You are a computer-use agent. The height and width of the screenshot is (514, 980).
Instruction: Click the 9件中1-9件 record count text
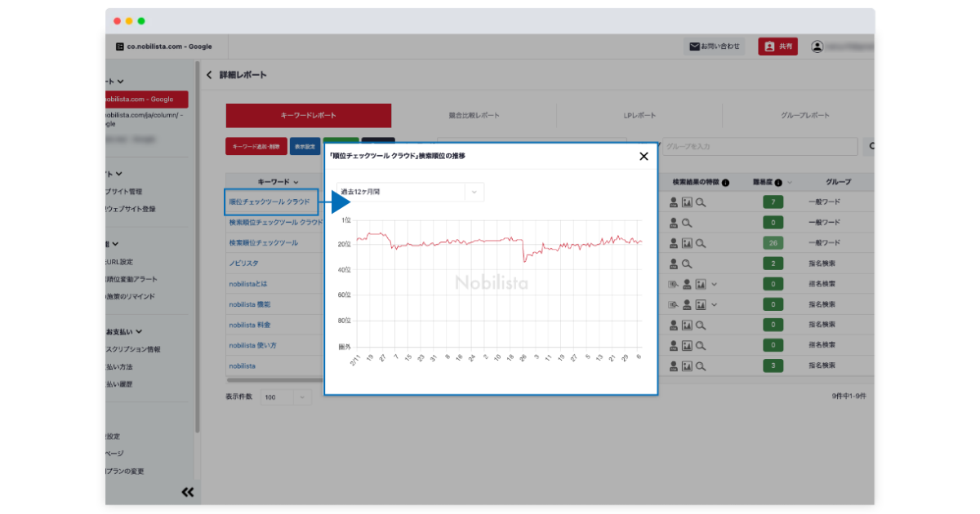click(849, 397)
